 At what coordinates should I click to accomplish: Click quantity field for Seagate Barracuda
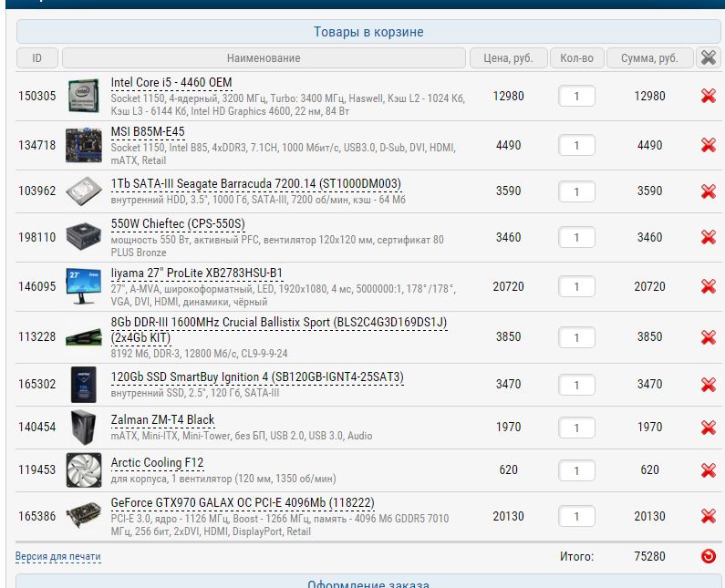(576, 191)
